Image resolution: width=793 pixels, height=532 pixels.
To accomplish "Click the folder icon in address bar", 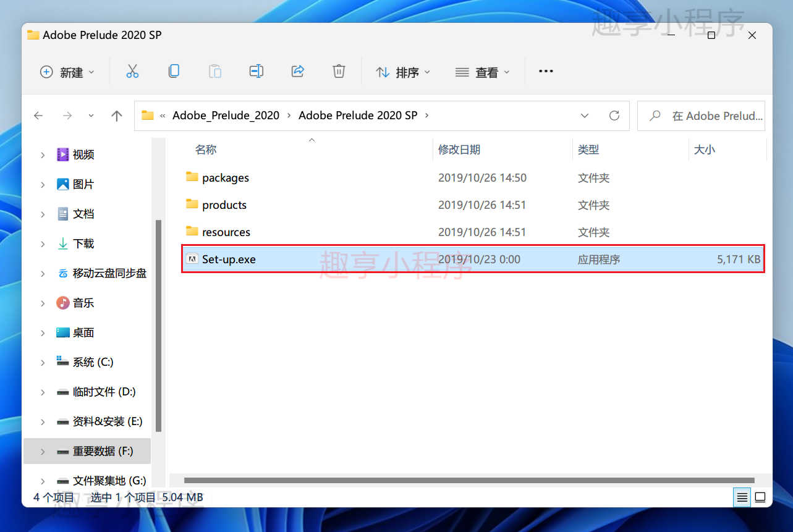I will click(147, 116).
